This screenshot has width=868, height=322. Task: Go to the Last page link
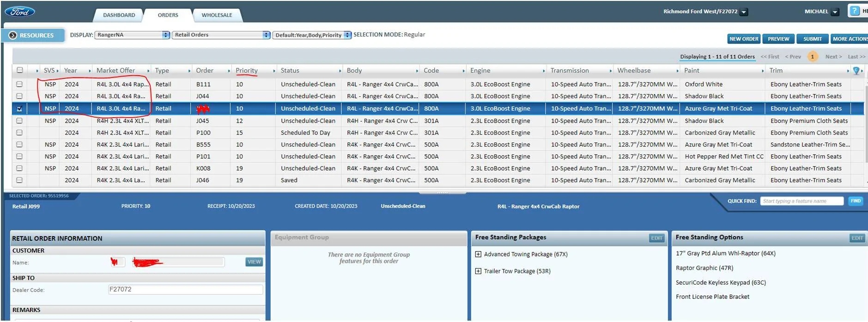tap(856, 57)
